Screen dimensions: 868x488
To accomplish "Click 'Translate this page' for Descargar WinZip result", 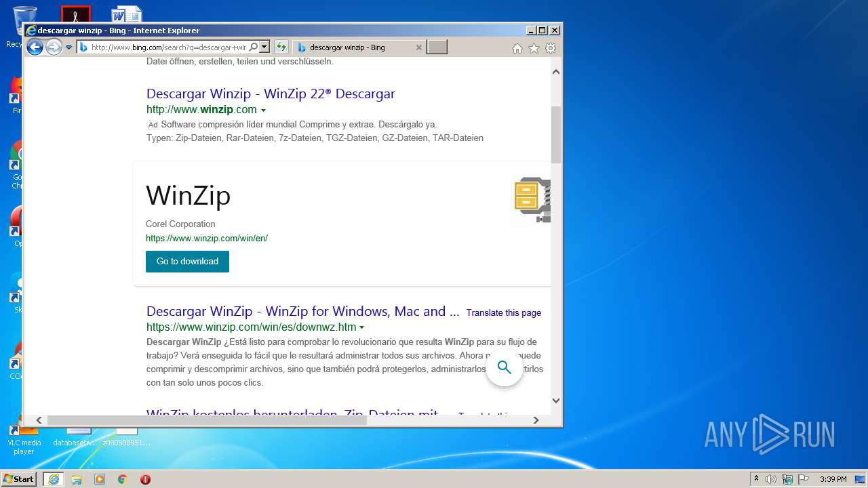I will pyautogui.click(x=504, y=312).
